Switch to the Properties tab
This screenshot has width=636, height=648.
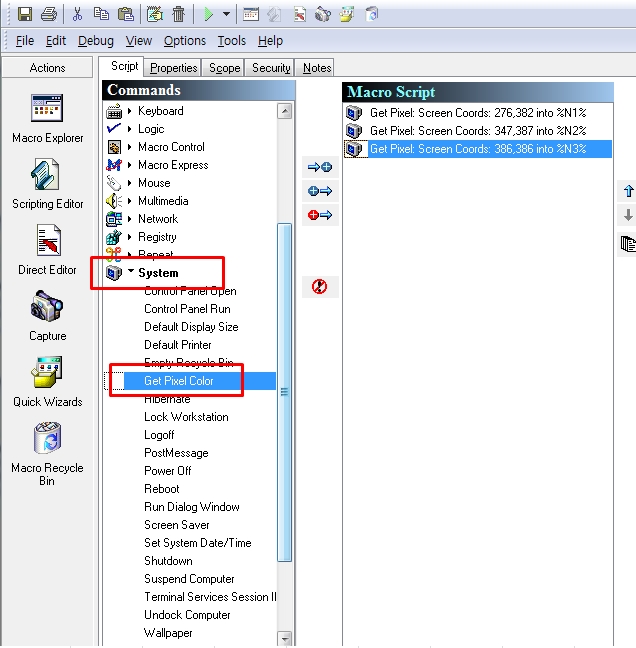pyautogui.click(x=174, y=68)
